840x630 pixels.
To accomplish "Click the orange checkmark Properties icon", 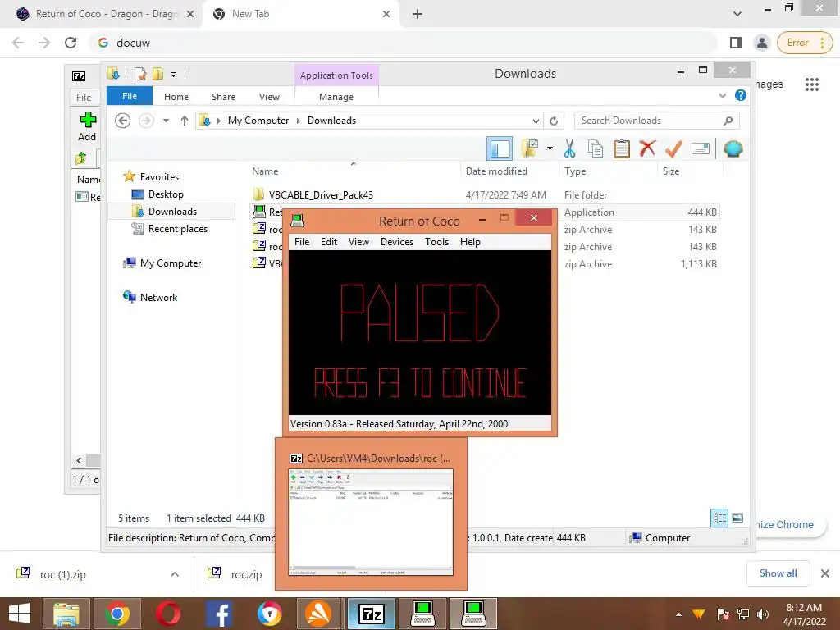I will click(x=673, y=148).
